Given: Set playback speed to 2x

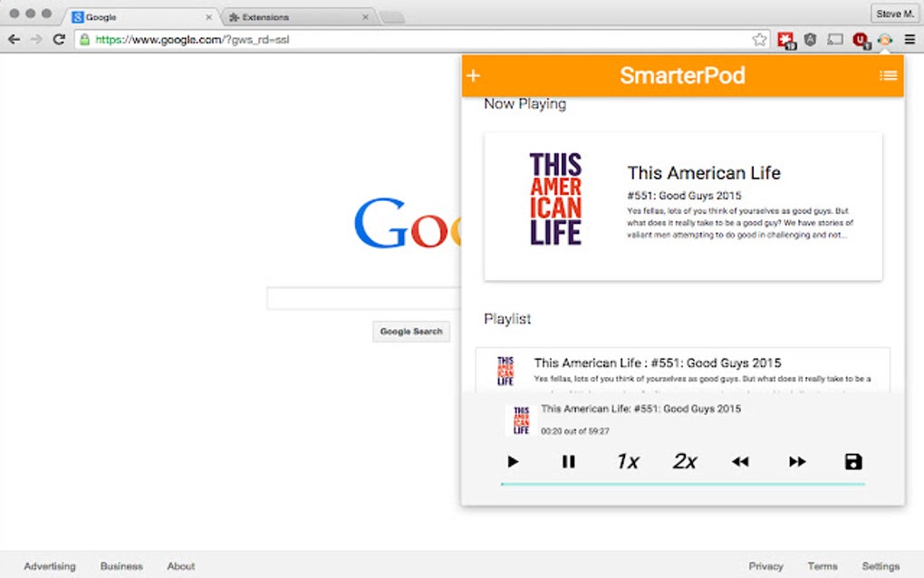Looking at the screenshot, I should coord(685,461).
